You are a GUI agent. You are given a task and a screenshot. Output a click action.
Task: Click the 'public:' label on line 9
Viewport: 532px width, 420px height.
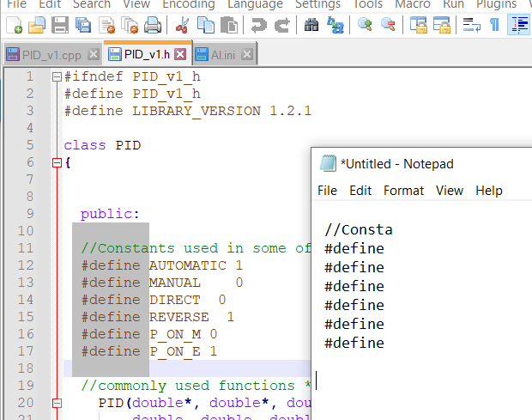(x=110, y=214)
